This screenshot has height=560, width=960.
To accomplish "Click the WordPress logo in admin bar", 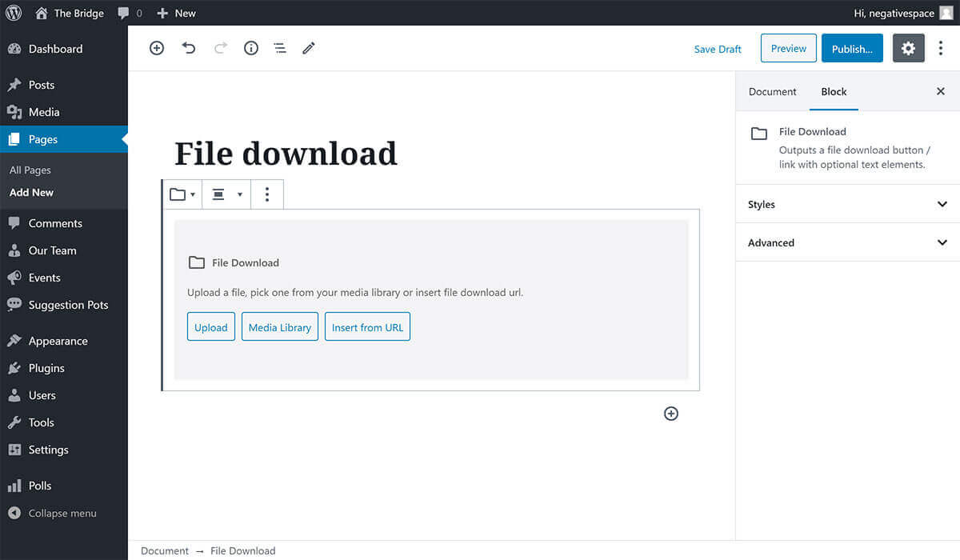I will pos(14,13).
